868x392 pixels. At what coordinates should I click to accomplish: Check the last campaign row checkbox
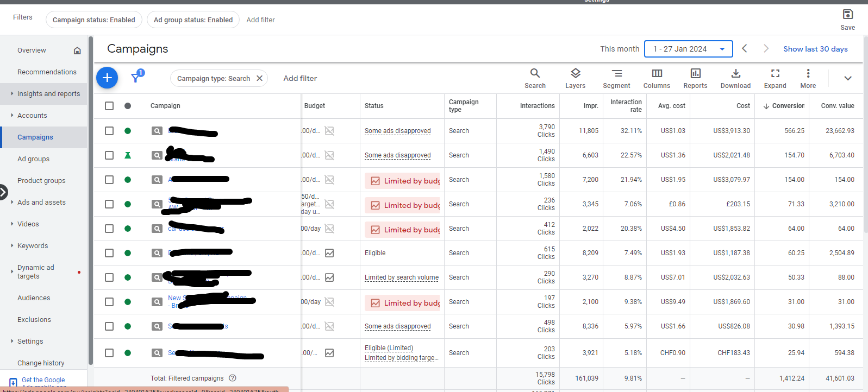coord(109,353)
